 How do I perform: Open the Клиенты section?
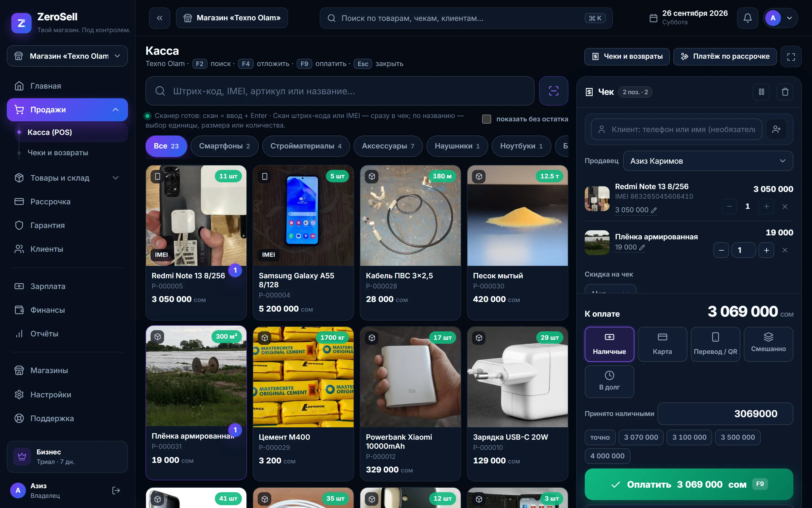(x=67, y=249)
